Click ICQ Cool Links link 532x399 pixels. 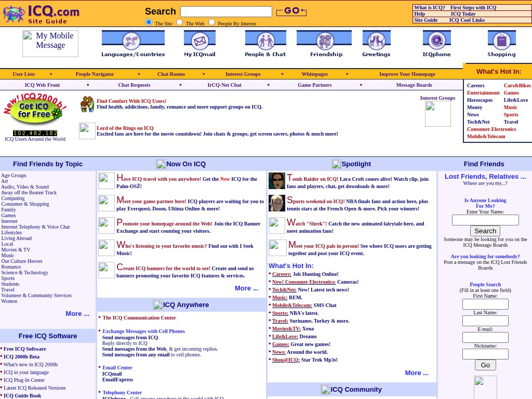(x=467, y=20)
